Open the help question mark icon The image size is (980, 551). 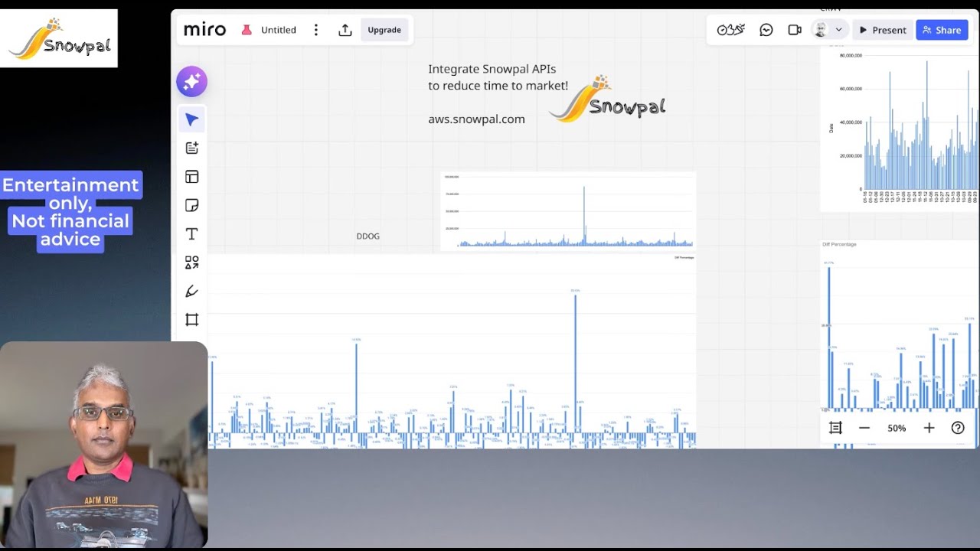958,428
